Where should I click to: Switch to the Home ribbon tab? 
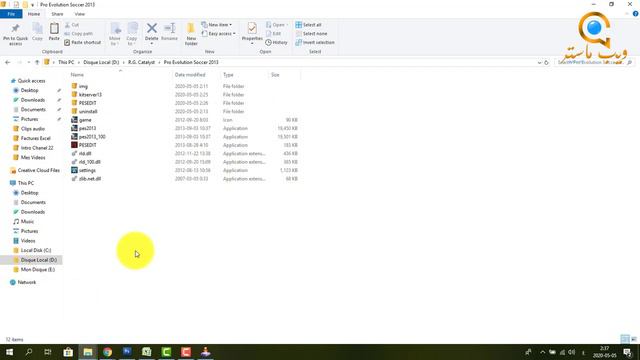tap(34, 14)
